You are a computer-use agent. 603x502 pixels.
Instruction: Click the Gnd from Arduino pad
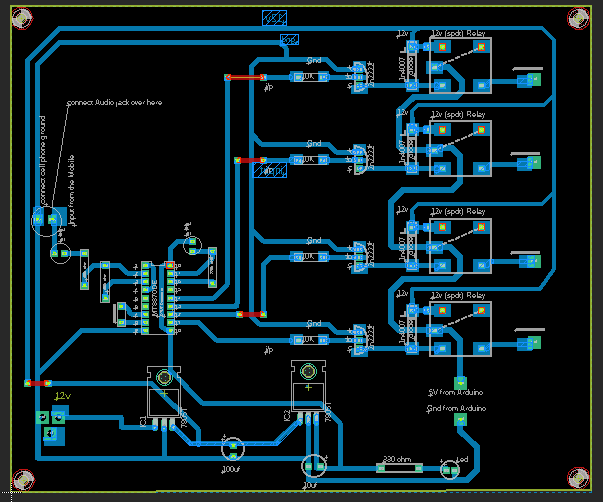click(460, 420)
